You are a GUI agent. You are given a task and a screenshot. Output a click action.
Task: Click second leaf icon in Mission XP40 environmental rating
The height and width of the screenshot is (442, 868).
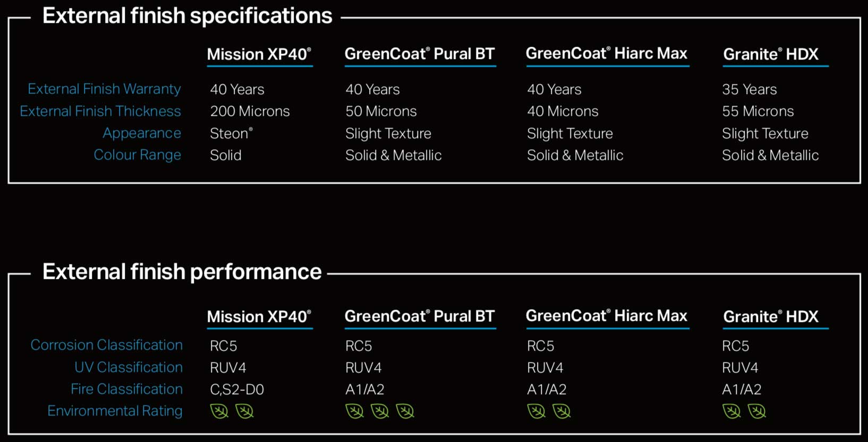click(x=244, y=411)
